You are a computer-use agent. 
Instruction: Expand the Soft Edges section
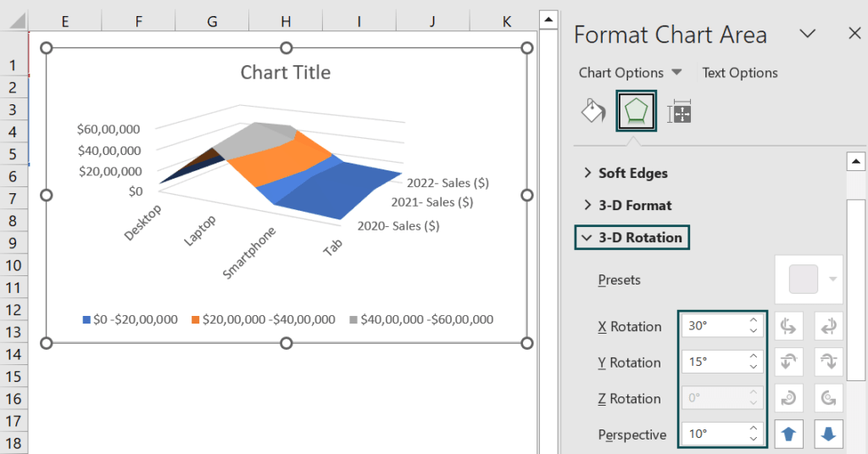click(626, 173)
